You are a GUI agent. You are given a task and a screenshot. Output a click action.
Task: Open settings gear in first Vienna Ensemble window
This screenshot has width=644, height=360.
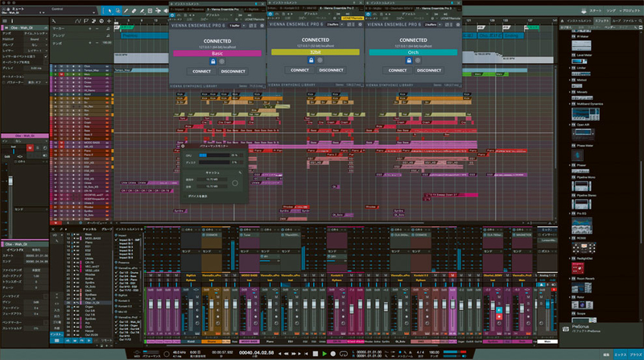tap(262, 26)
